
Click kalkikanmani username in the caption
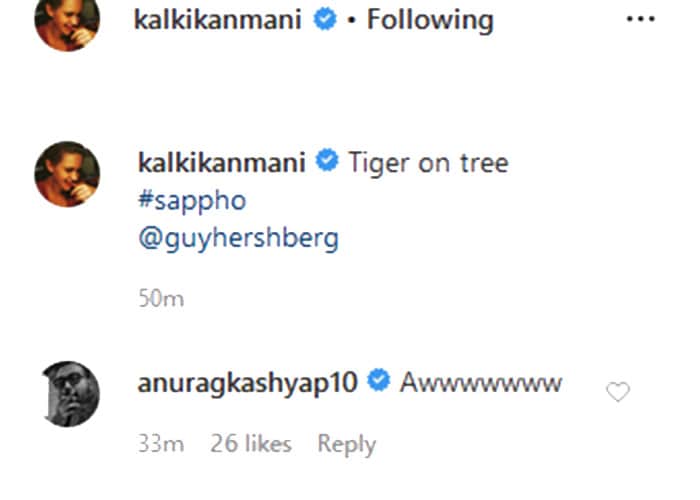(x=219, y=161)
